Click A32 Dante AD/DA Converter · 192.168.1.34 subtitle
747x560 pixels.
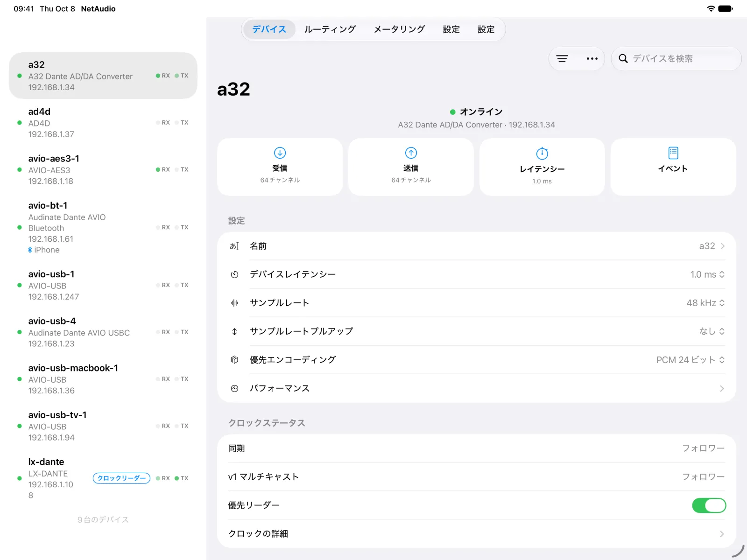pyautogui.click(x=476, y=125)
